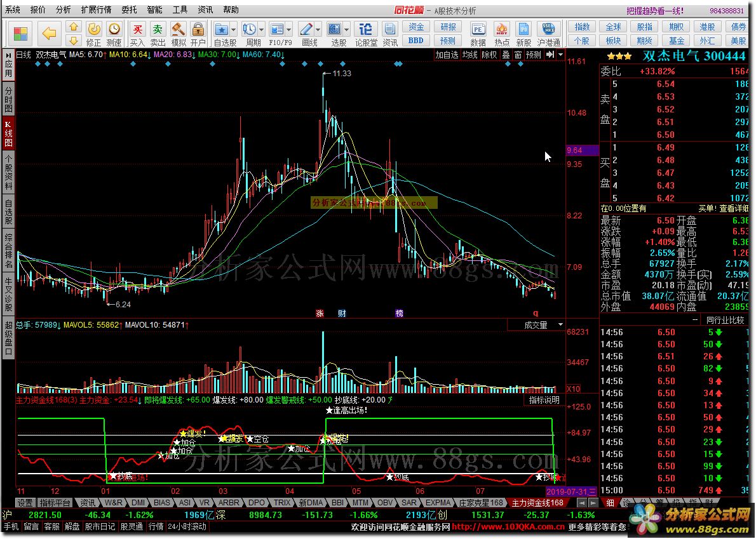Expand the 选股 dropdown arrow
The image size is (756, 539).
click(347, 29)
